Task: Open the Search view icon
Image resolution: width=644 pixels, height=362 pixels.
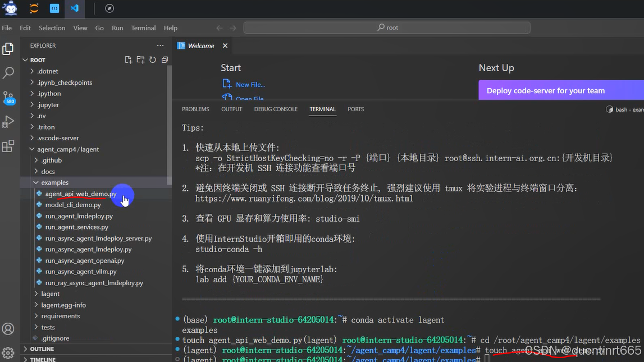Action: coord(8,73)
